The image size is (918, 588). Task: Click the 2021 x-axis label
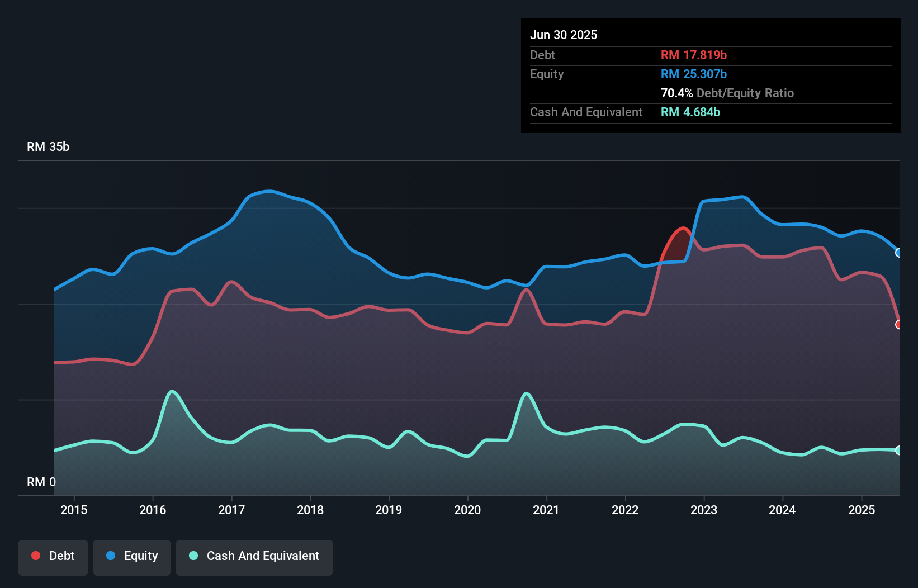click(x=546, y=510)
